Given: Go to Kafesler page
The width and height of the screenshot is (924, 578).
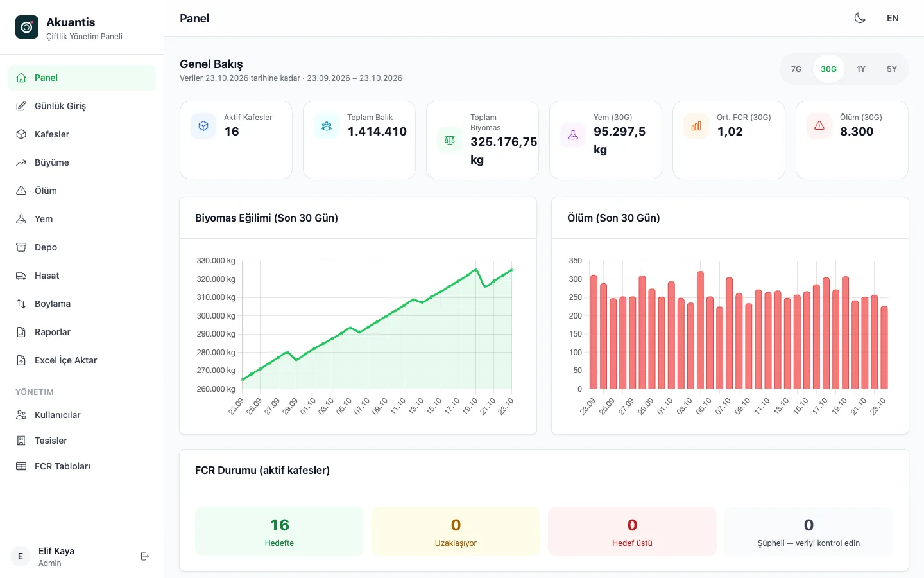Looking at the screenshot, I should click(x=81, y=134).
